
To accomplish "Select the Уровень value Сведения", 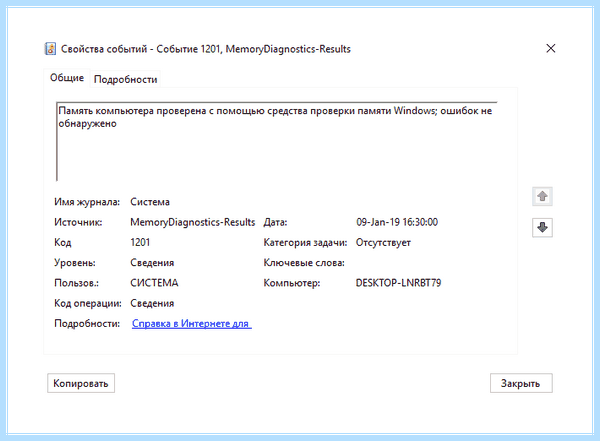I will [152, 263].
